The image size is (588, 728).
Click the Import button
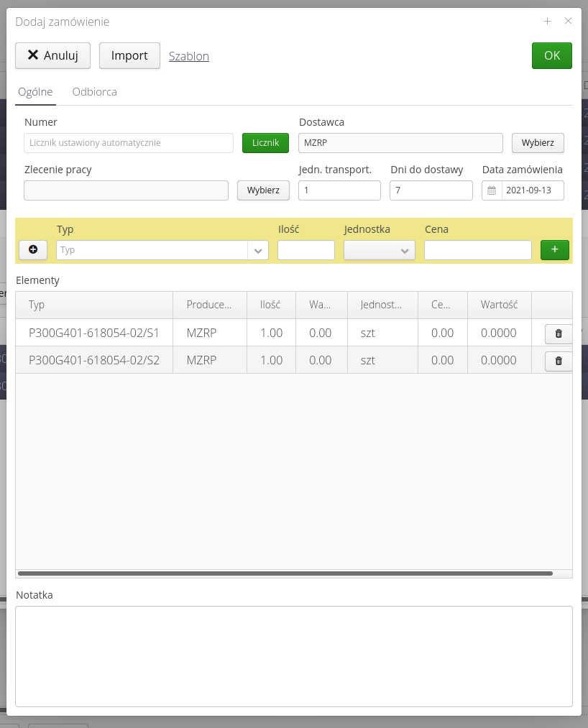[x=129, y=55]
